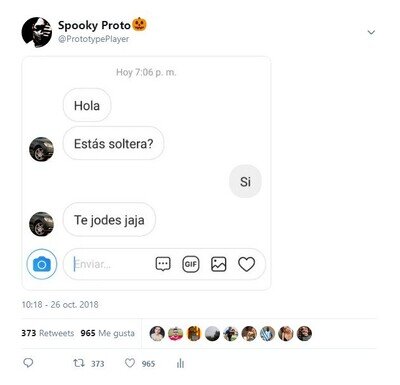Retweet using the arrows icon
This screenshot has width=400, height=385.
[79, 363]
